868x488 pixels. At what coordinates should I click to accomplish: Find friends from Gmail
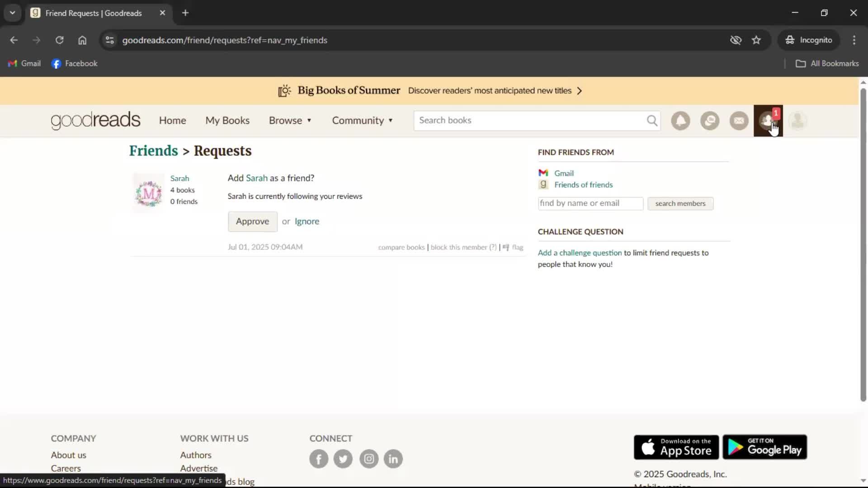click(x=564, y=173)
